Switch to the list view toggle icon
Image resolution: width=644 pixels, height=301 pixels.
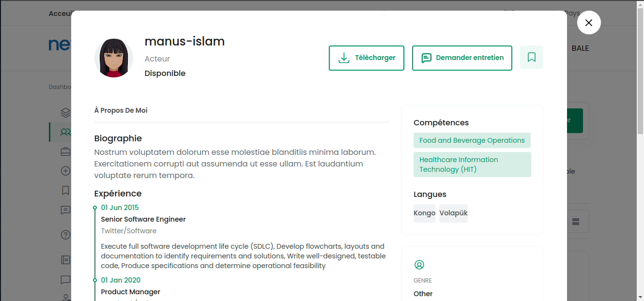[576, 221]
